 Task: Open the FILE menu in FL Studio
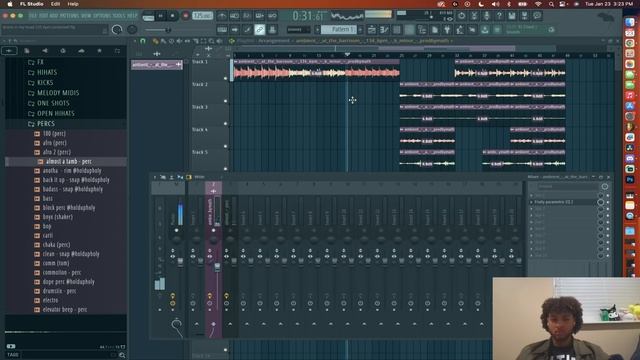click(x=33, y=16)
